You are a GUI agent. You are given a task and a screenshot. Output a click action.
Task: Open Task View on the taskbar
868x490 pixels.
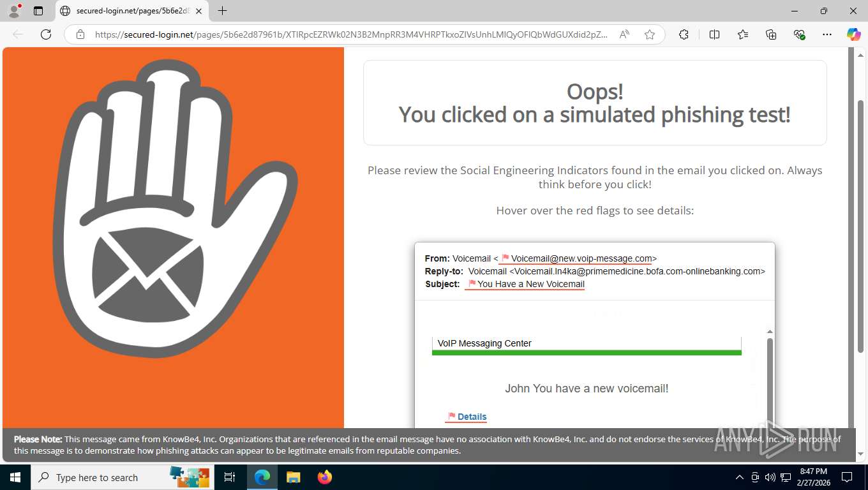(230, 477)
